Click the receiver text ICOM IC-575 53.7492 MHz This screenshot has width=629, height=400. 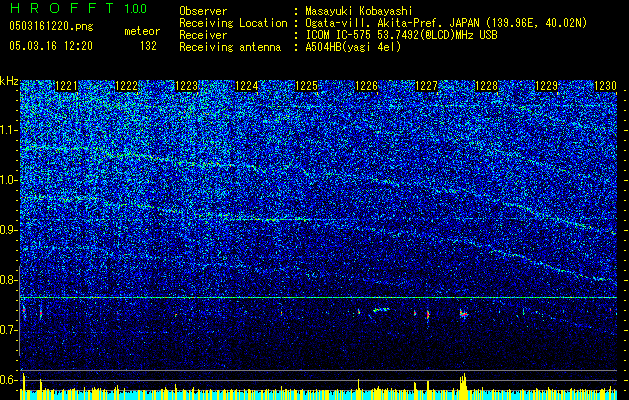[401, 35]
